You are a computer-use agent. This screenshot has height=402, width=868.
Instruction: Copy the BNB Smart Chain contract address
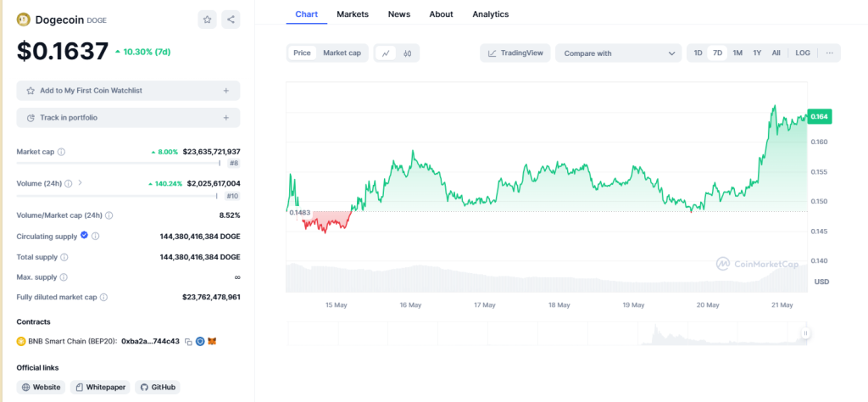tap(188, 341)
